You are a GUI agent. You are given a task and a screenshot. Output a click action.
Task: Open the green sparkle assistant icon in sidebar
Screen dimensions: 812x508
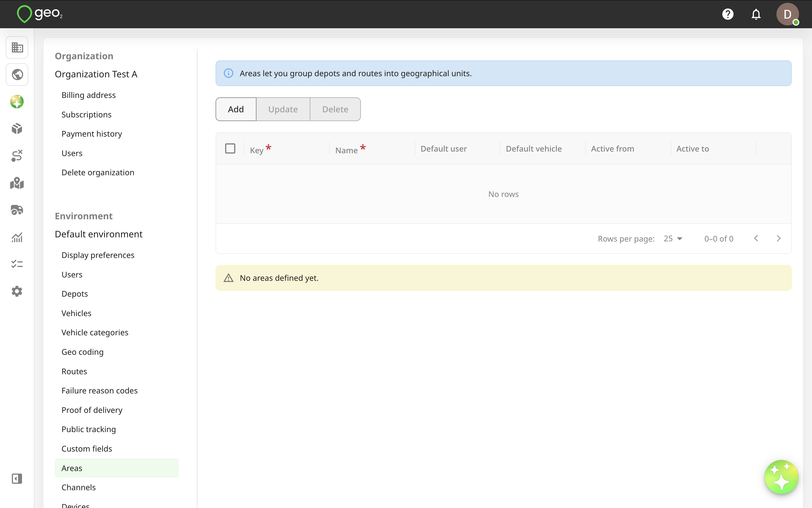pos(17,102)
